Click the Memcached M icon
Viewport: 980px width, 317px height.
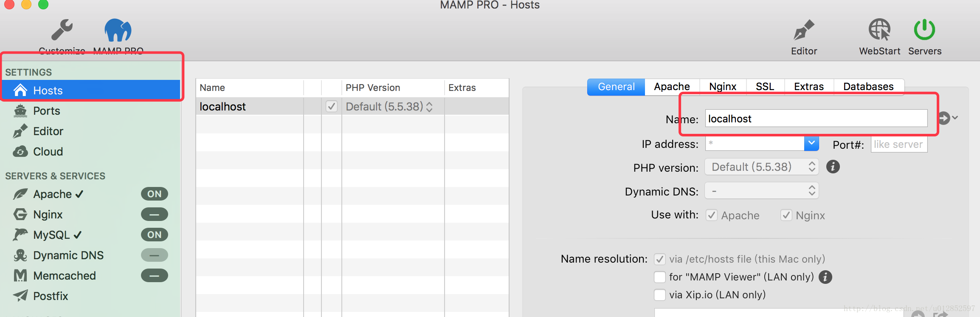coord(20,275)
